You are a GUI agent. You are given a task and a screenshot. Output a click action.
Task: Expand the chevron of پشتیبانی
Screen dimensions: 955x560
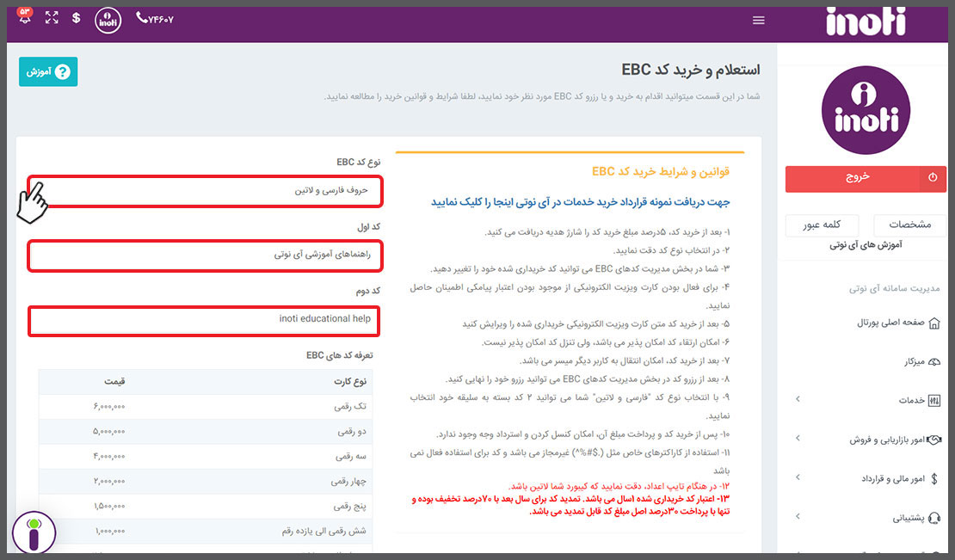click(798, 516)
